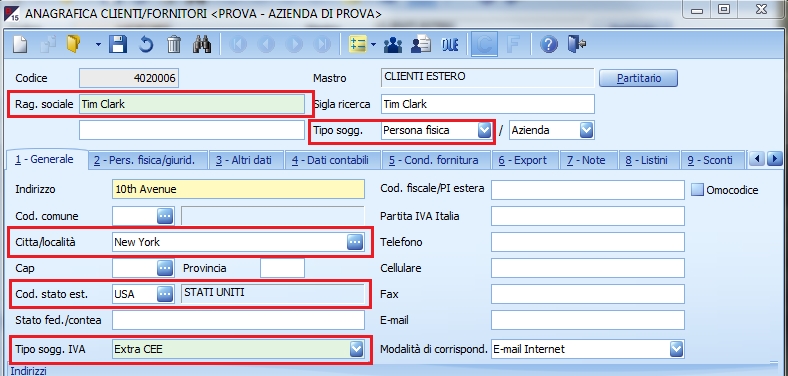Click the Undo arrow toolbar icon

(146, 45)
